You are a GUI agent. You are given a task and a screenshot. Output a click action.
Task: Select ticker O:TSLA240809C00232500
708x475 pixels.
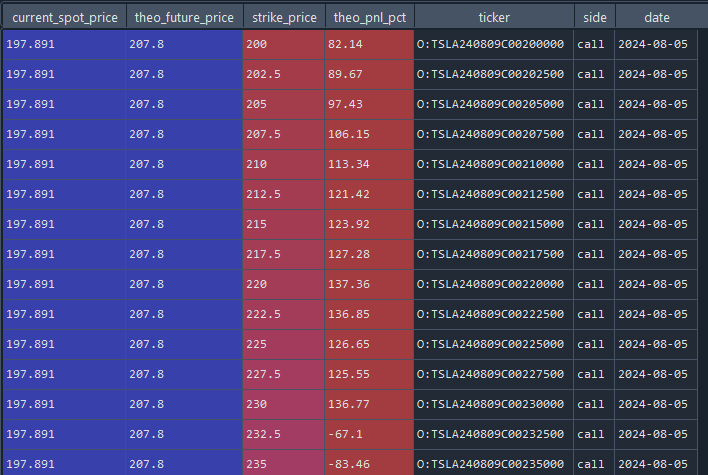(494, 434)
